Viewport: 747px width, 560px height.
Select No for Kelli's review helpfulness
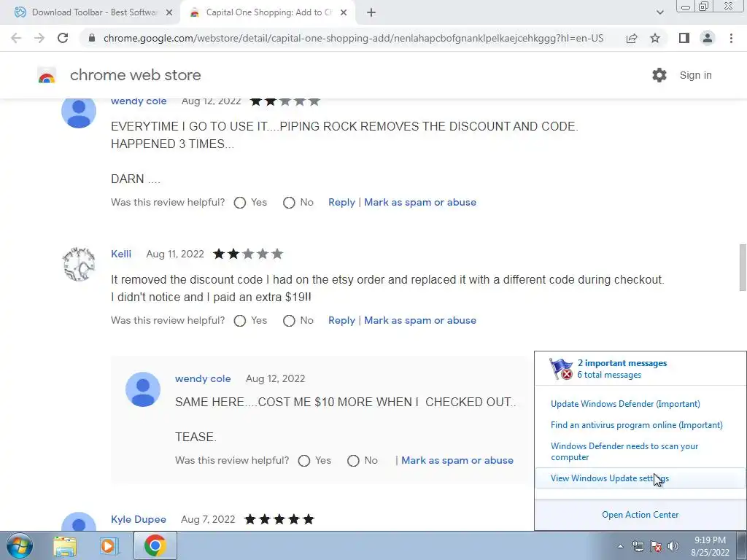point(289,321)
